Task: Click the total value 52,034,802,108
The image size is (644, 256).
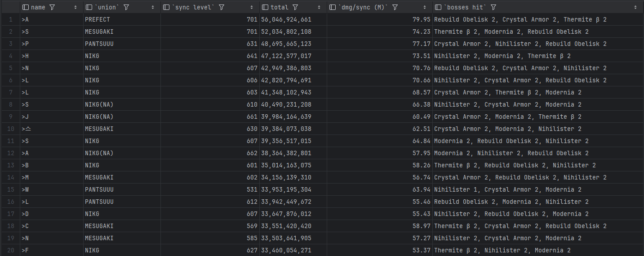Action: tap(286, 32)
